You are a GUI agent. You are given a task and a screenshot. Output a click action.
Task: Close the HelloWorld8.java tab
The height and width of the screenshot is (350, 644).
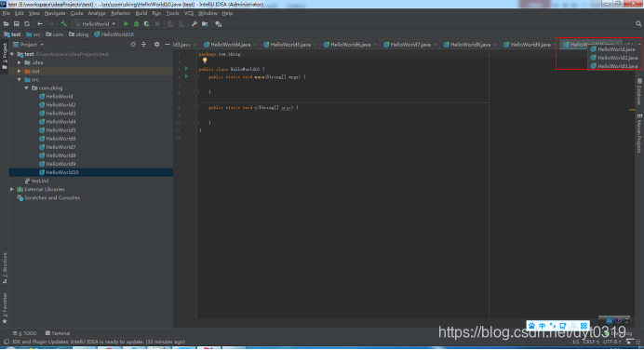[494, 45]
